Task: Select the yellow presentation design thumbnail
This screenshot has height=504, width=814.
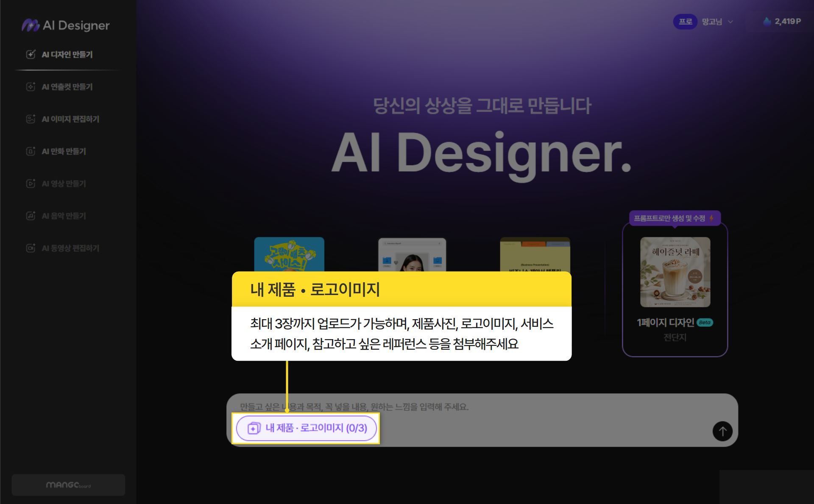Action: tap(535, 254)
